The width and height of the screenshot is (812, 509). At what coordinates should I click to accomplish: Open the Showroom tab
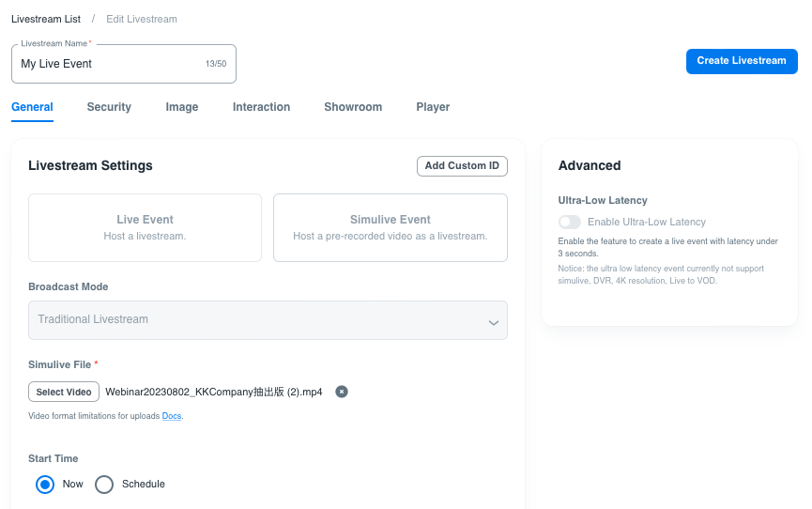click(x=353, y=107)
